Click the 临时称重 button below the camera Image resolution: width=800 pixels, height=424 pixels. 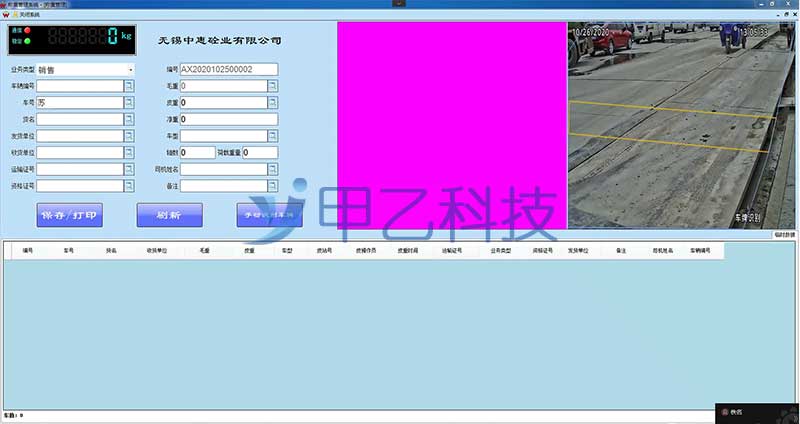point(784,235)
